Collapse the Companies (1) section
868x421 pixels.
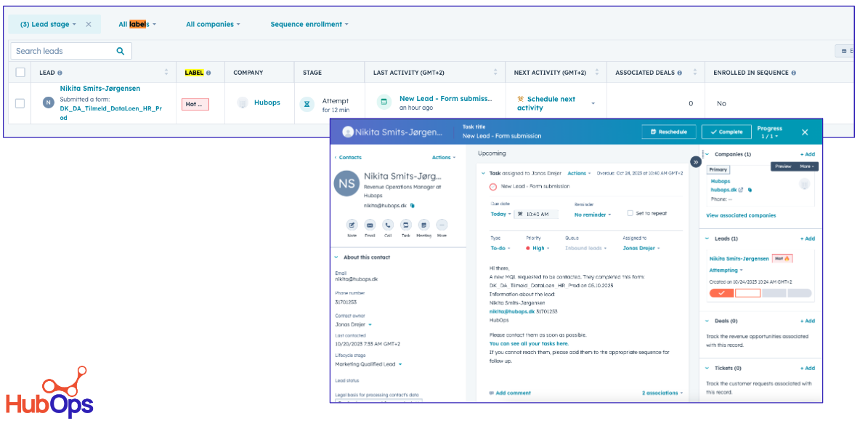point(707,155)
